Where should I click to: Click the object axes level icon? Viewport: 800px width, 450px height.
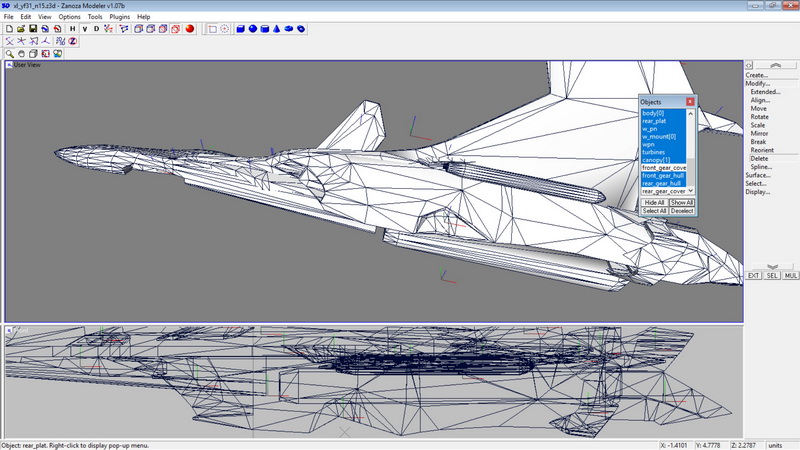pos(46,41)
